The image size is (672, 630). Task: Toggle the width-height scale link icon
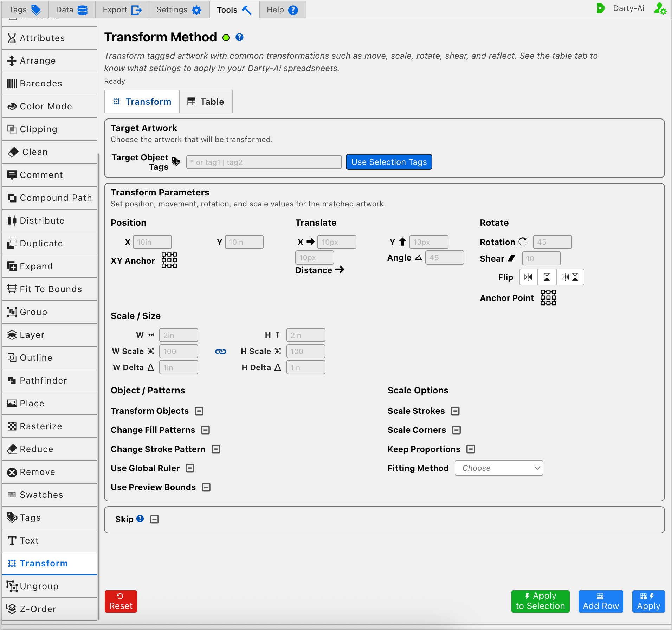pyautogui.click(x=220, y=351)
